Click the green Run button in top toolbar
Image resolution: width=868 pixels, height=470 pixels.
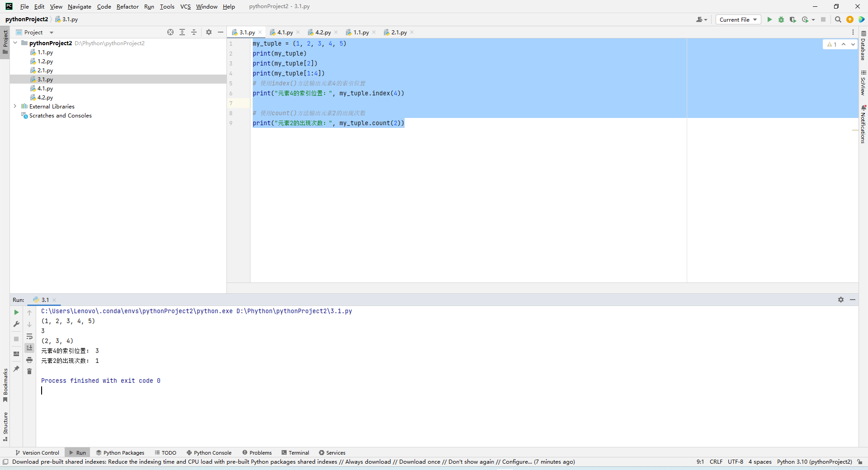point(769,19)
